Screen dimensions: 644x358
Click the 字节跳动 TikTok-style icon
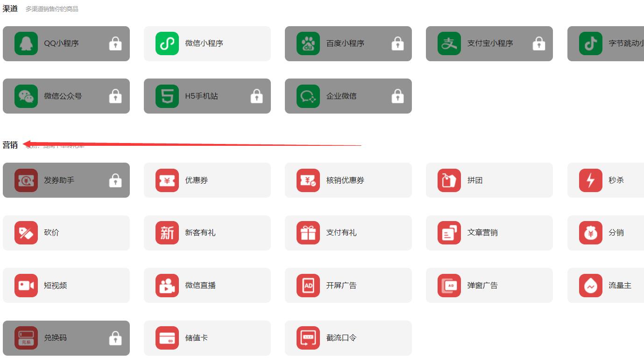pos(591,43)
